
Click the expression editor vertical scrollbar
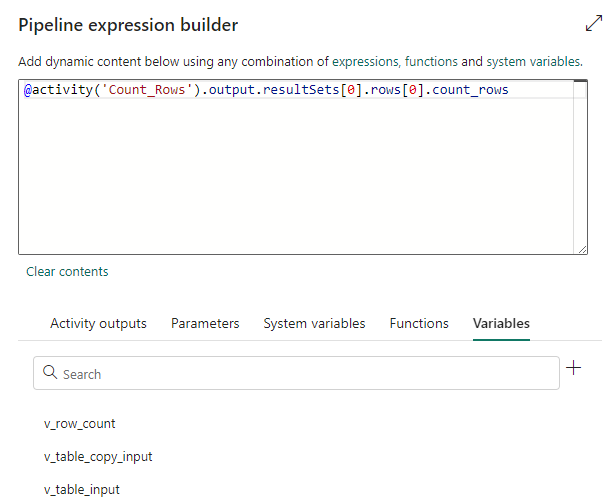click(580, 160)
